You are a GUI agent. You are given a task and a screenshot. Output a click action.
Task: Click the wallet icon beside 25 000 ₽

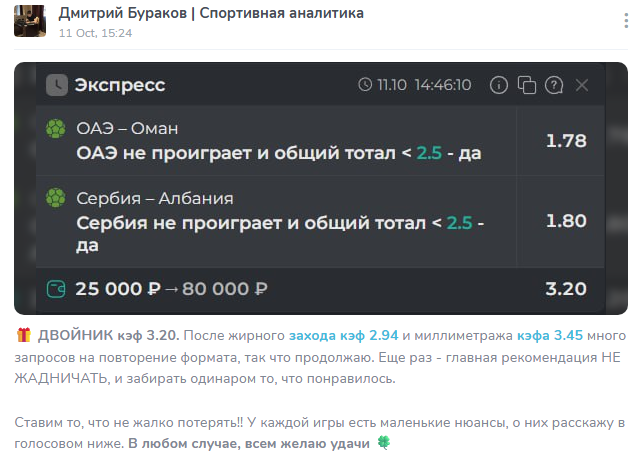56,289
